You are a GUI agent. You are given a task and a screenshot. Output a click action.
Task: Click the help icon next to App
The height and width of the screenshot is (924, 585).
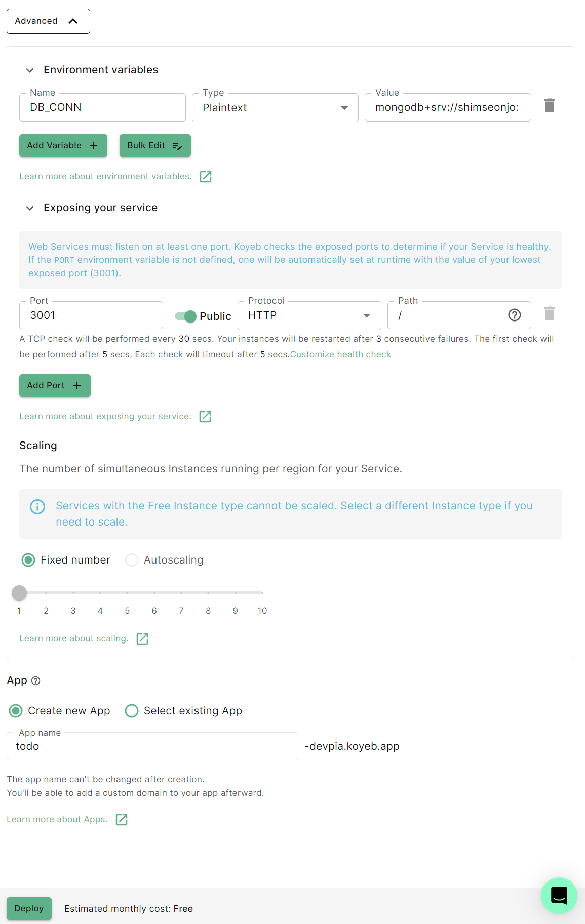coord(36,681)
